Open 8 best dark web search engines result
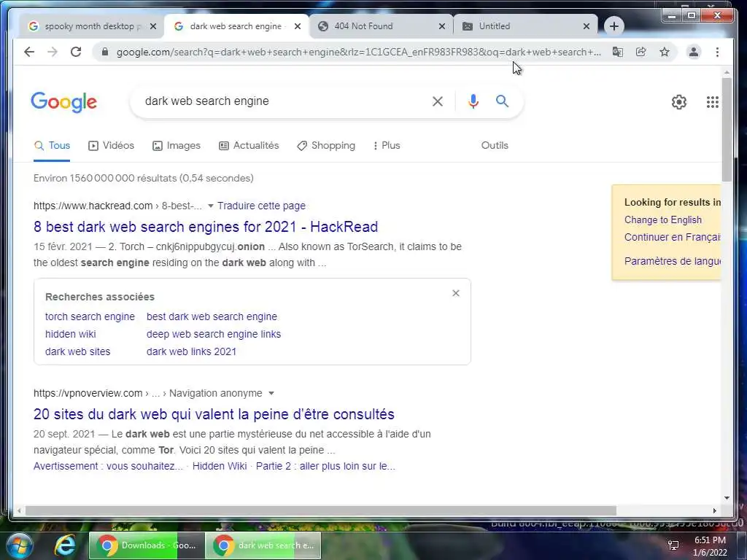 [206, 227]
